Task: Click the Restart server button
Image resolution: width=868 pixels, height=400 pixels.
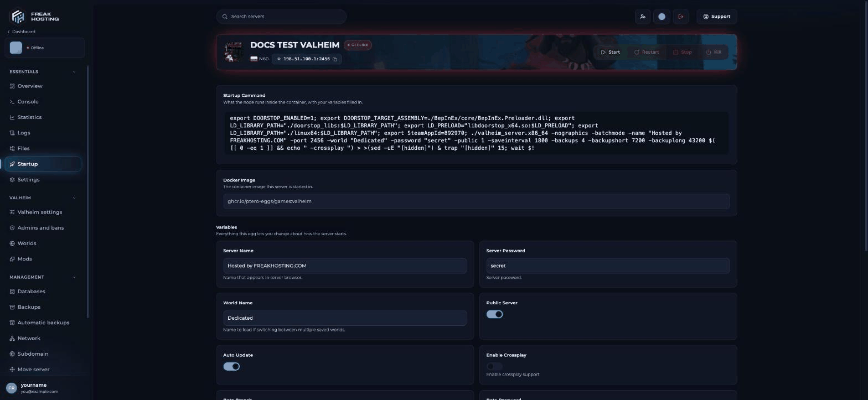Action: tap(647, 52)
